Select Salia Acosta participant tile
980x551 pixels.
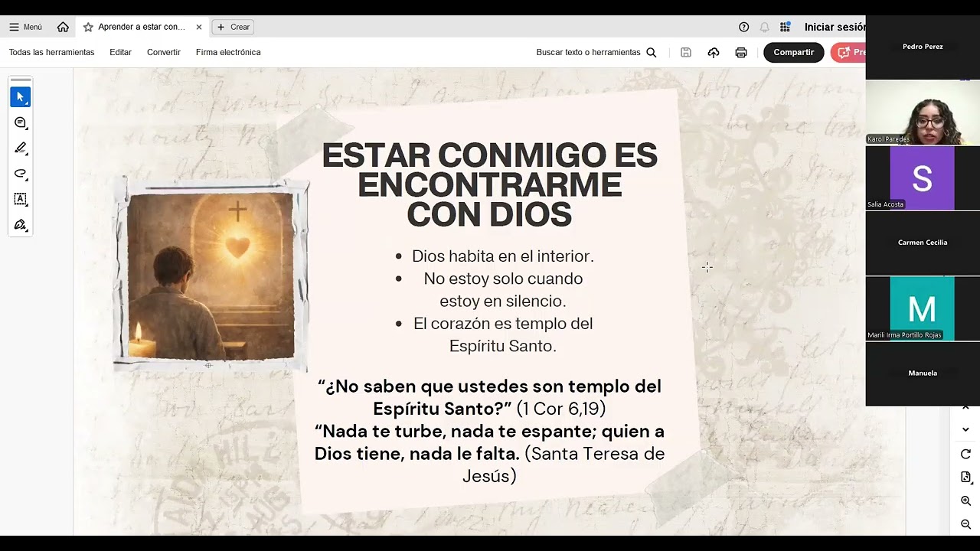click(923, 178)
